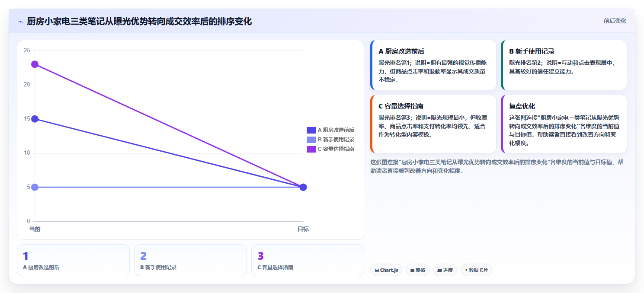Screen dimensions: 644x293
Task: Click the lightning icon beside the title
Action: [20, 22]
